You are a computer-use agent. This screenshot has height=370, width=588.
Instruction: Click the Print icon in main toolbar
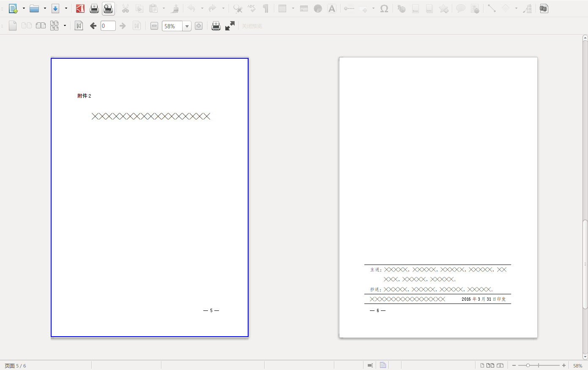[x=94, y=8]
